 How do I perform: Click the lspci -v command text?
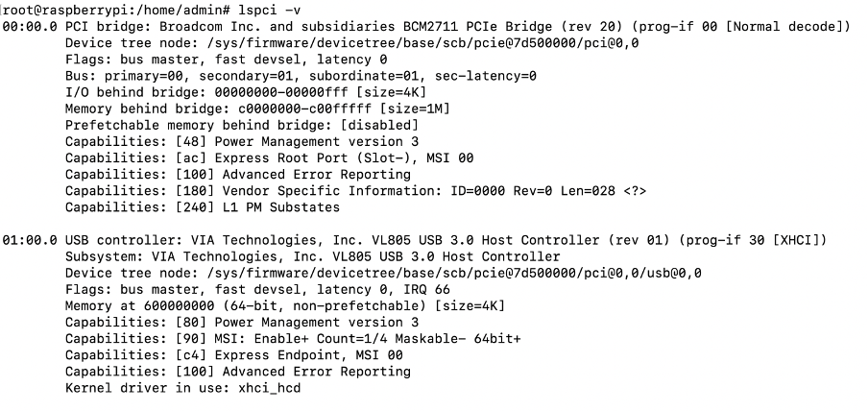[254, 10]
